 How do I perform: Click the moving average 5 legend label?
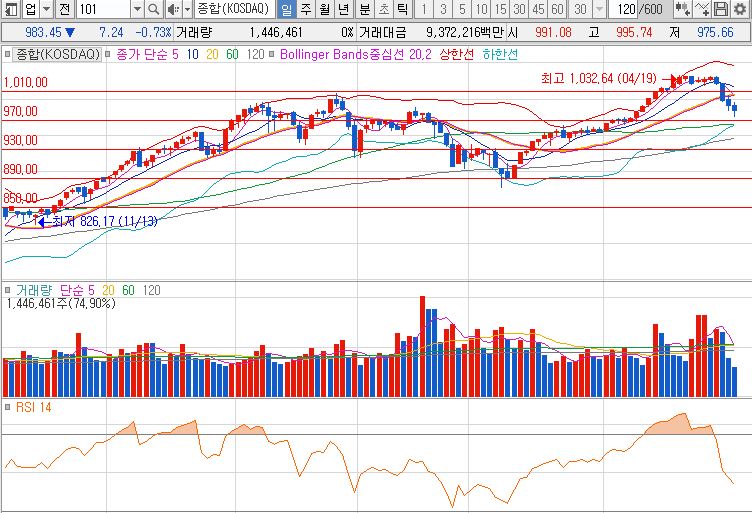point(176,54)
